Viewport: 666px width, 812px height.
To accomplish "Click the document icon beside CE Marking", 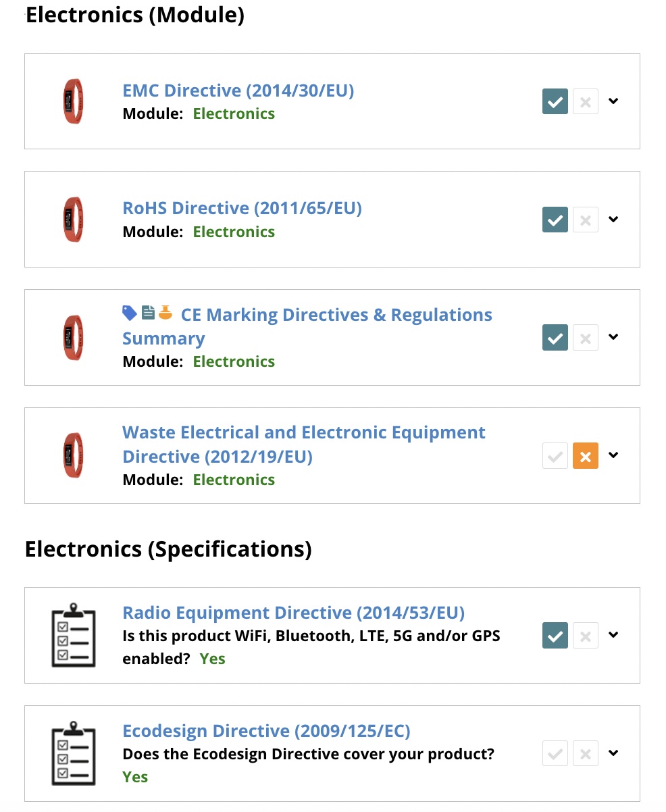I will click(148, 313).
